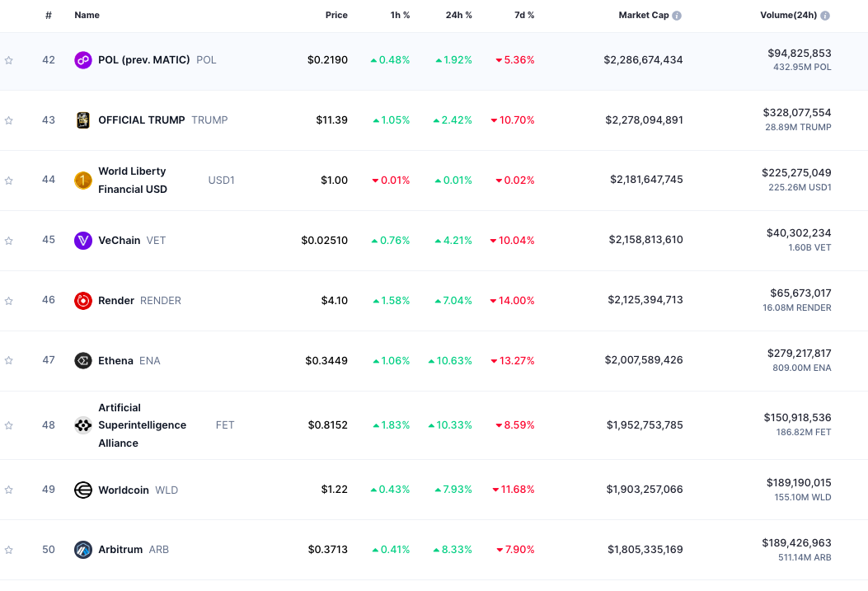Add Arbitrum to watchlist with star
Screen dimensions: 868x591
point(9,550)
